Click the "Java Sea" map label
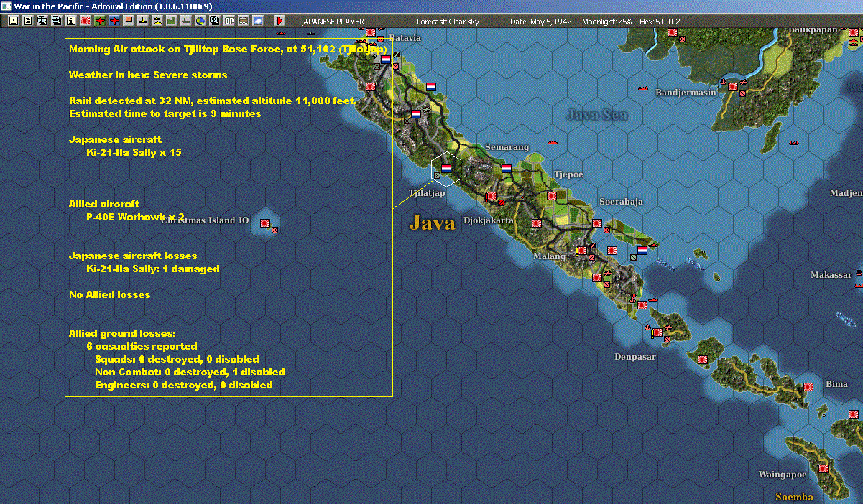 (x=596, y=115)
